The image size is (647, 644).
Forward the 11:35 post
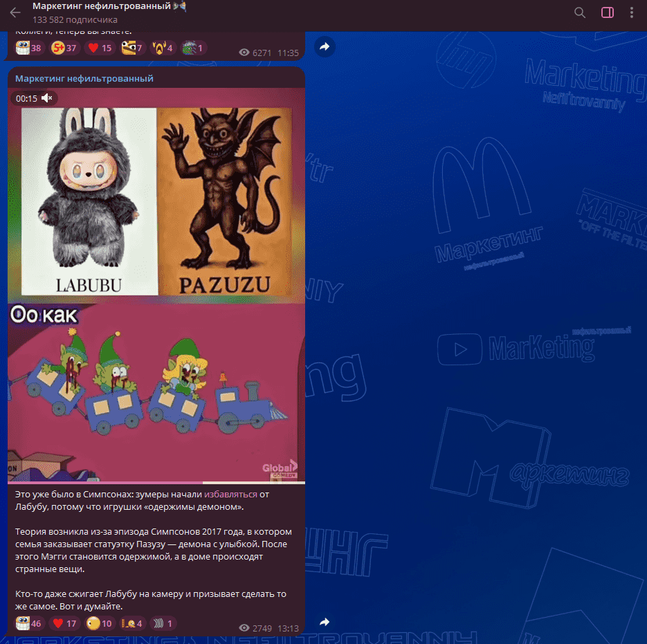tap(325, 46)
